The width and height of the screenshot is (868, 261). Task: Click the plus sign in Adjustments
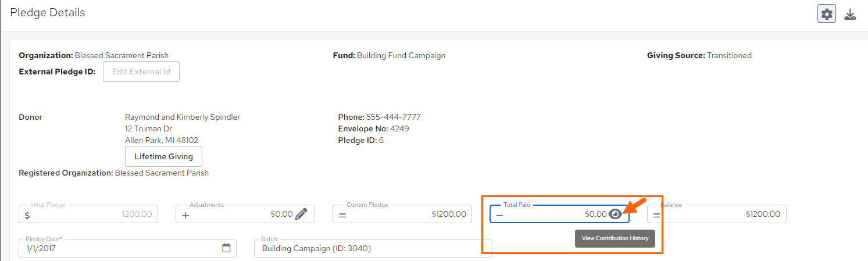click(185, 214)
